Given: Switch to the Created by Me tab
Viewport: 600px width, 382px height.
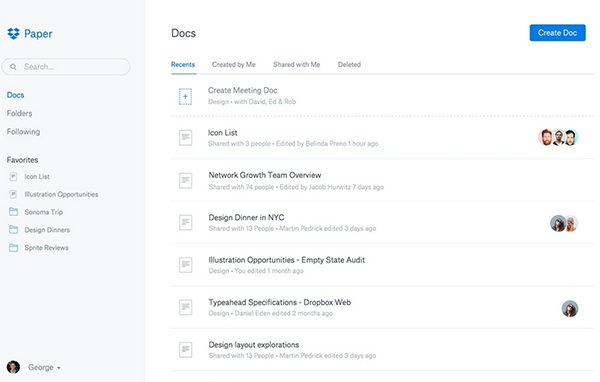Looking at the screenshot, I should [x=234, y=64].
